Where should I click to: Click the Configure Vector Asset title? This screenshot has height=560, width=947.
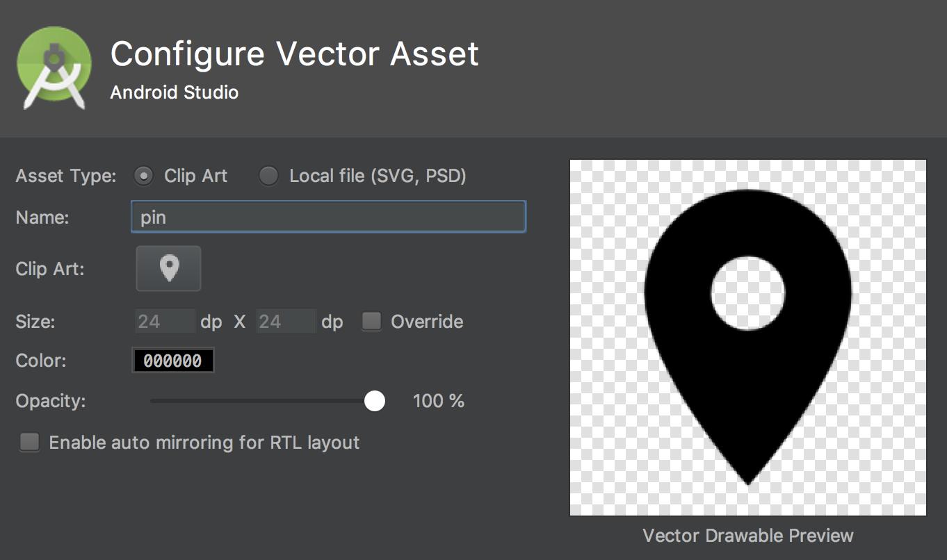294,54
